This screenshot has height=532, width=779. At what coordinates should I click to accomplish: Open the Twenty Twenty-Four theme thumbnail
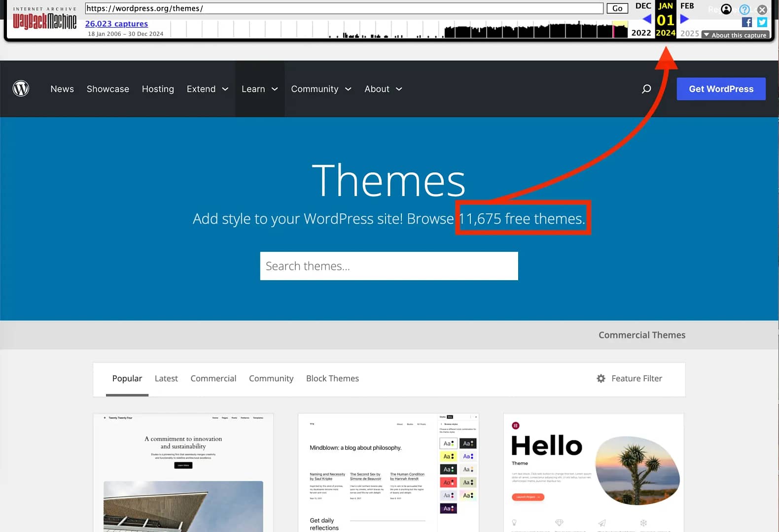pyautogui.click(x=183, y=473)
